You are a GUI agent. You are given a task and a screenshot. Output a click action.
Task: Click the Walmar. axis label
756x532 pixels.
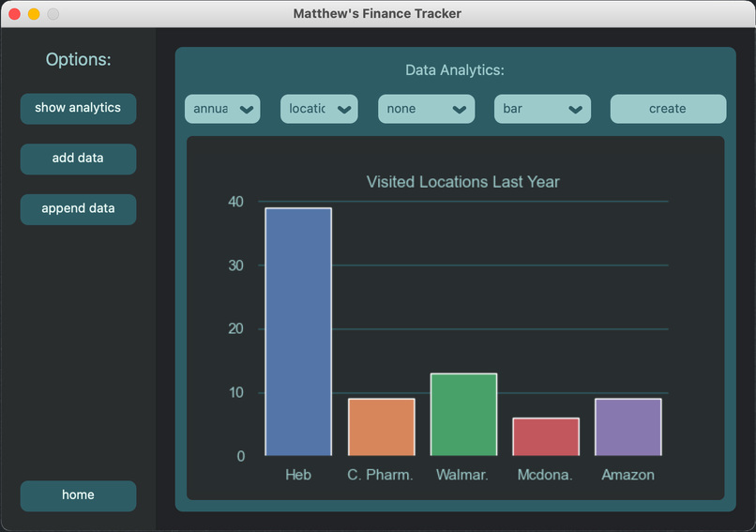pos(461,475)
